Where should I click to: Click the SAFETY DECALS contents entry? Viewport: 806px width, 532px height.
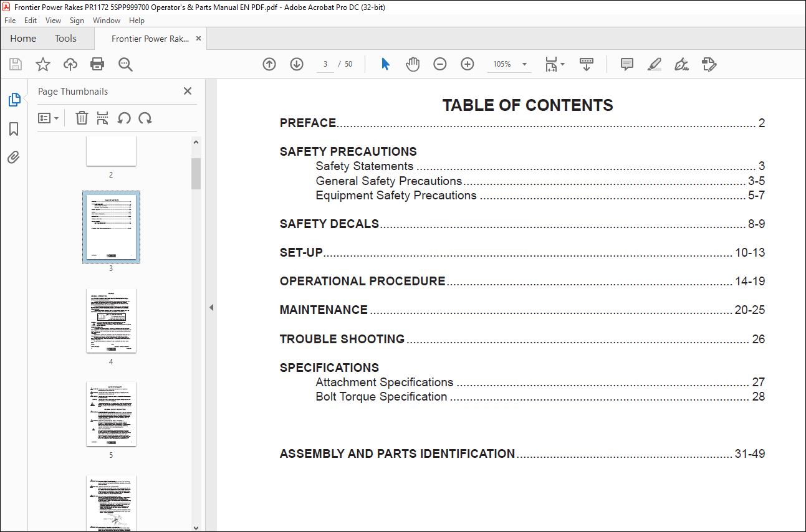point(522,224)
